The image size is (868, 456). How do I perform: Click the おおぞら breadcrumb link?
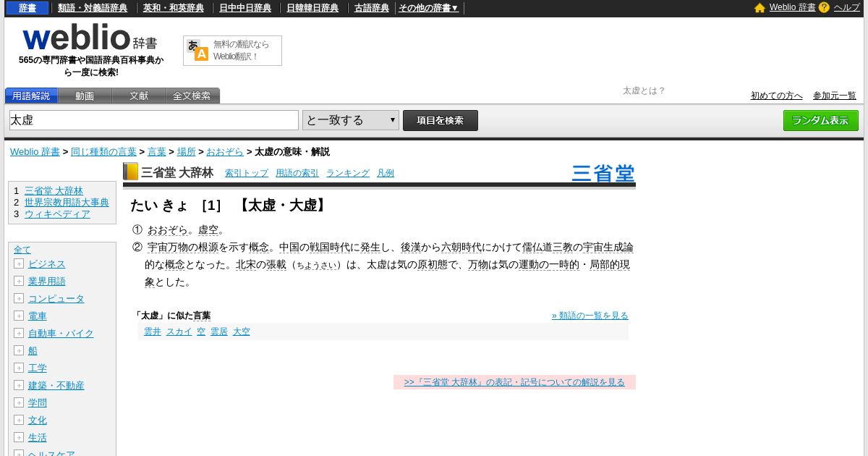click(225, 151)
